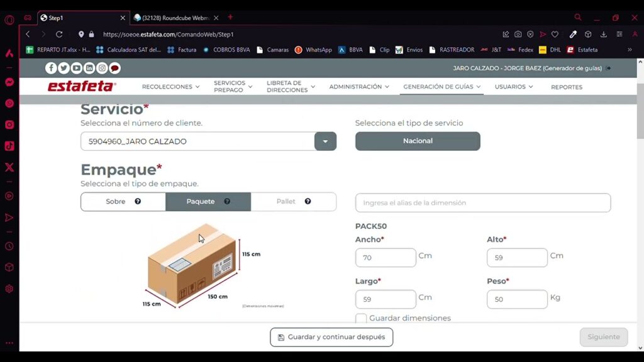Open the browser downloads icon
Screen dimensions: 644x362
point(603,35)
